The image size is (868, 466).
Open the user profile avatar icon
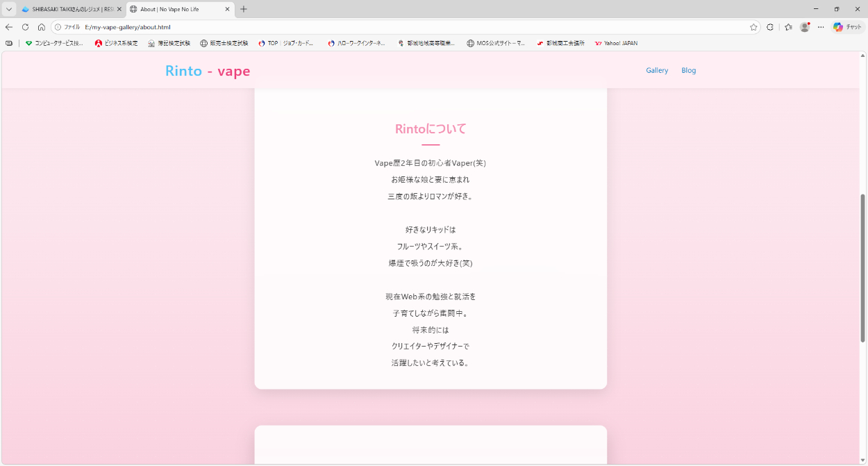click(x=805, y=27)
